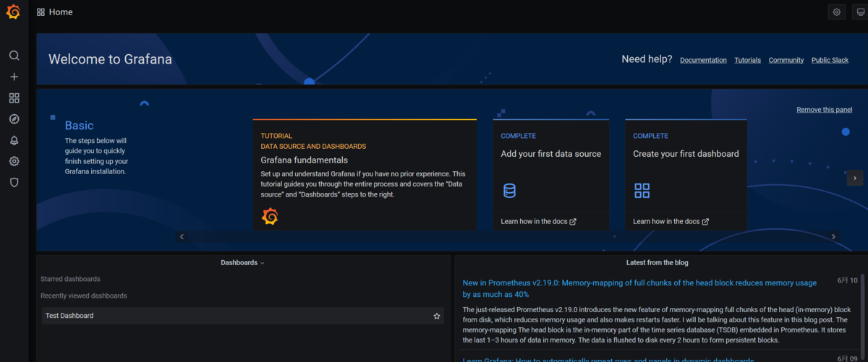The image size is (868, 362).
Task: Open Learn how link under first dashboard
Action: tap(671, 221)
